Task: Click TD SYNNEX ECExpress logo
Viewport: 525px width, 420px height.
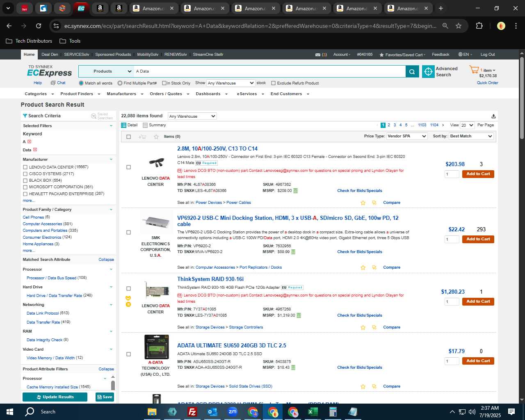Action: click(x=49, y=71)
